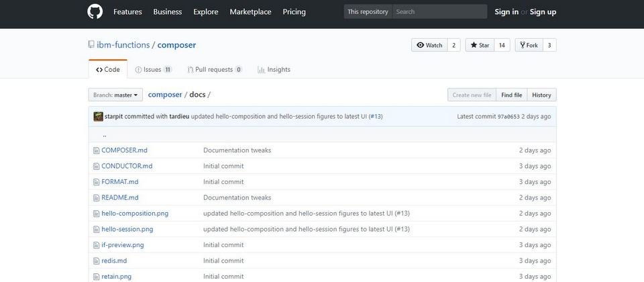Screen dimensions: 644x282
Task: Open hello-composition.png's commit message link
Action: pos(307,214)
